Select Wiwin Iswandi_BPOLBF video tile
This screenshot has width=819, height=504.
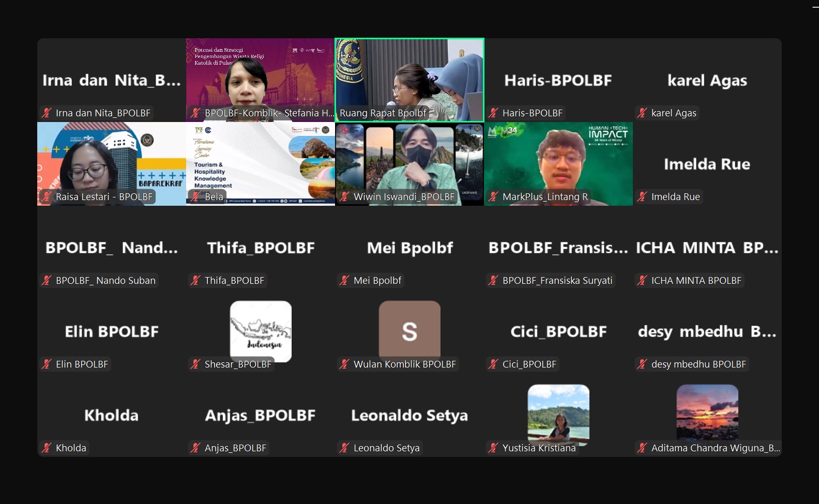410,164
